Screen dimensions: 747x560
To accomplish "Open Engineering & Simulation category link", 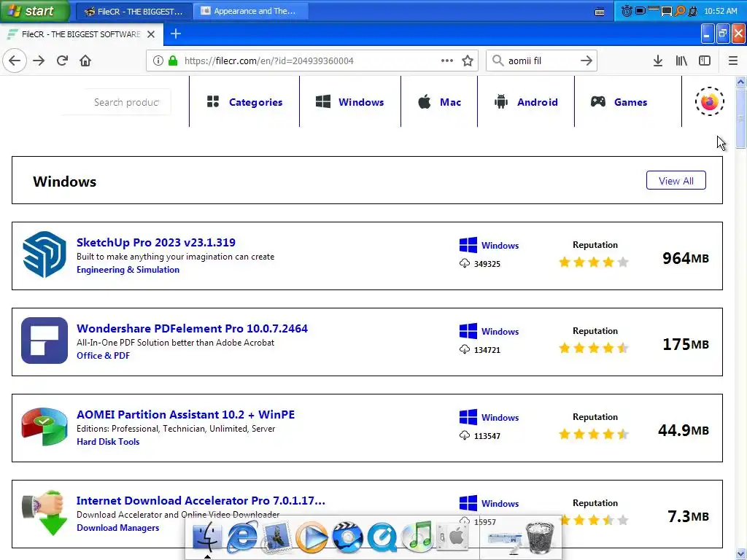I will [128, 270].
